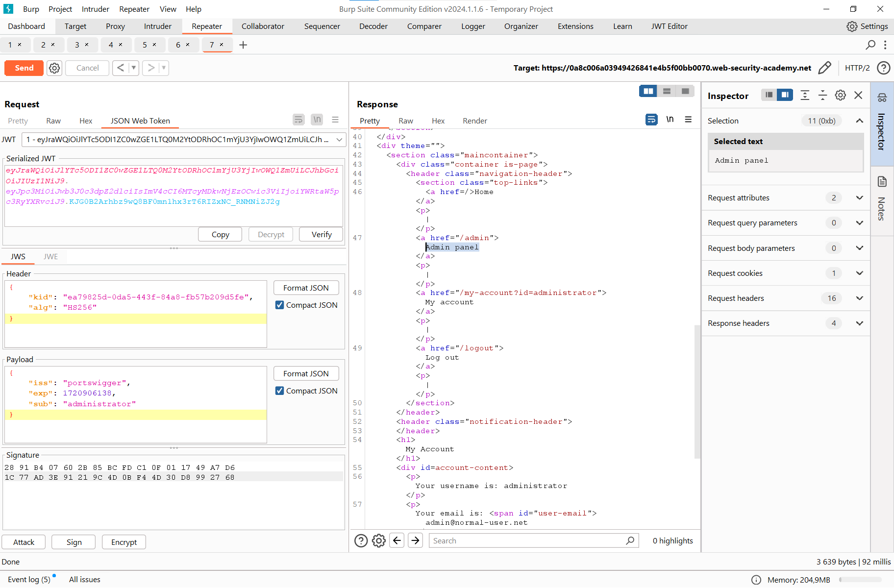Toggle Compact JSON for Payload
The height and width of the screenshot is (588, 894).
[x=279, y=391]
